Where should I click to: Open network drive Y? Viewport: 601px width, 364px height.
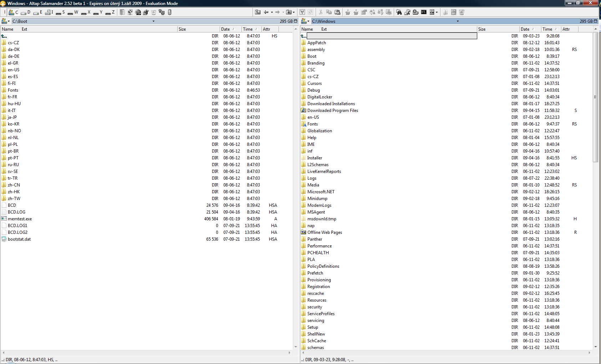tap(98, 12)
